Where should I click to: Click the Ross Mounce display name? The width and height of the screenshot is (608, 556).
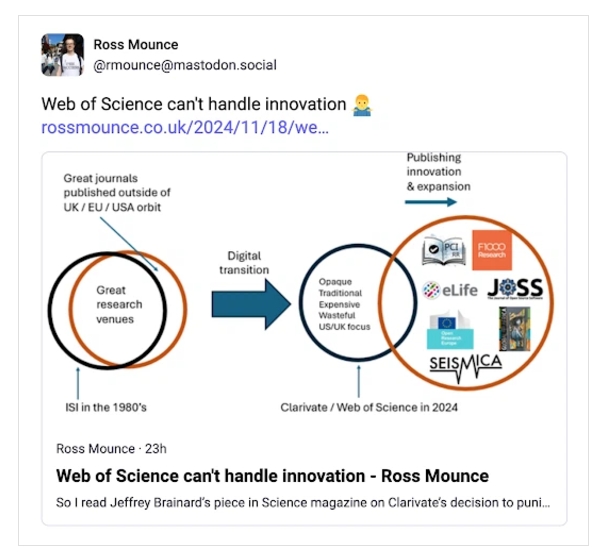point(136,45)
